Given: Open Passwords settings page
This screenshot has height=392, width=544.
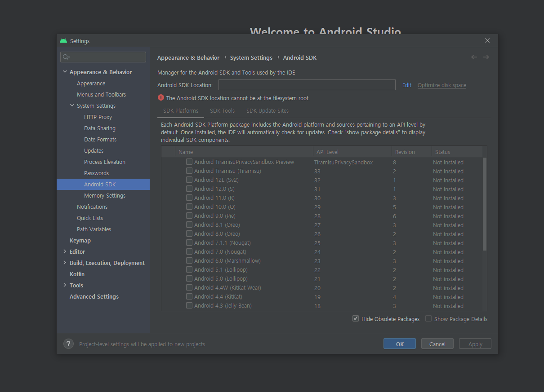Looking at the screenshot, I should pos(96,173).
